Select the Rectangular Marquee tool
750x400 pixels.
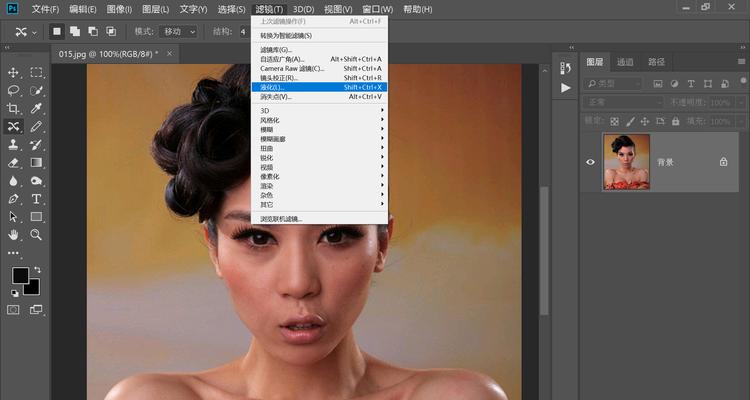[x=36, y=72]
